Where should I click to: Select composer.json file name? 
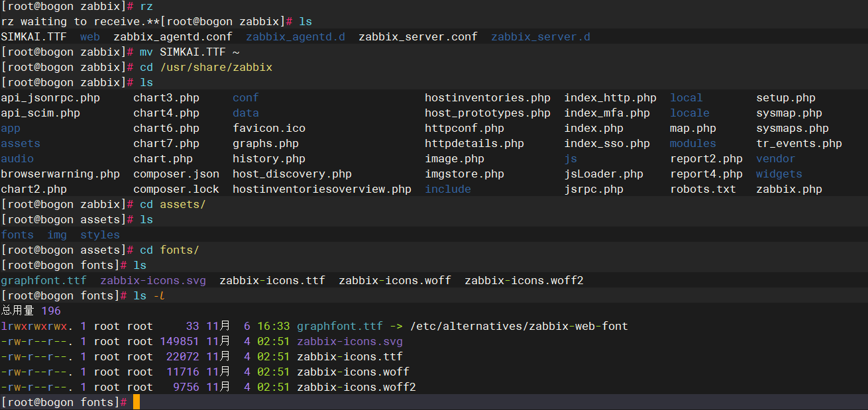click(176, 174)
